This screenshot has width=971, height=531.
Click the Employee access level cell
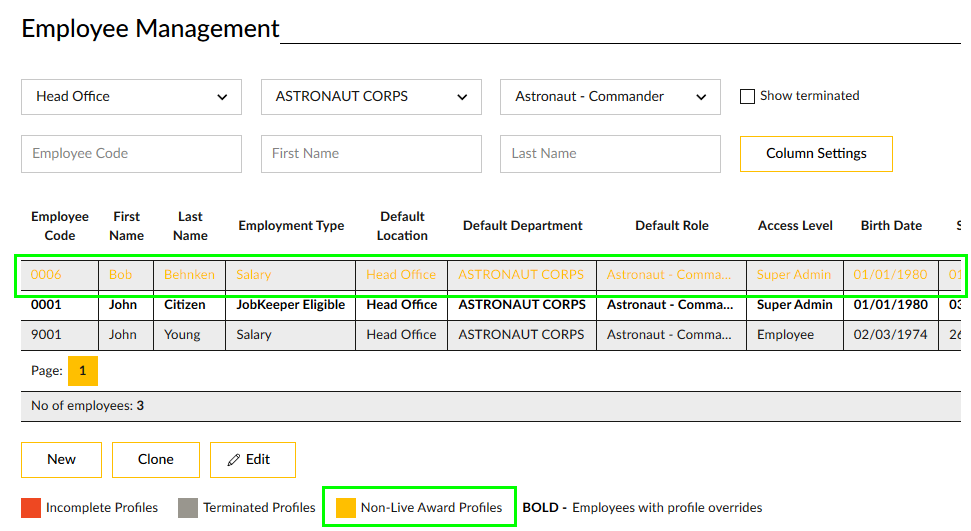795,335
